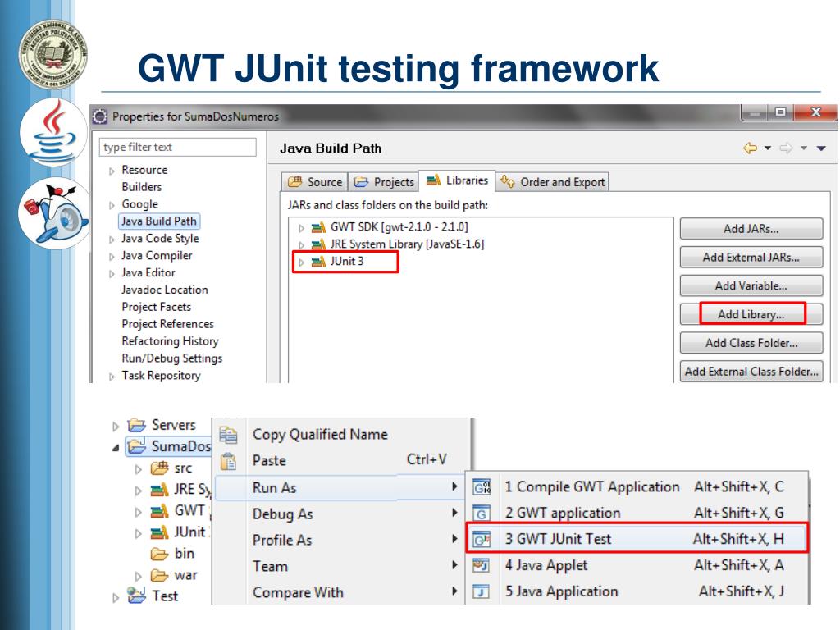This screenshot has width=840, height=630.
Task: Select Project Facets in properties tree
Action: (x=157, y=307)
